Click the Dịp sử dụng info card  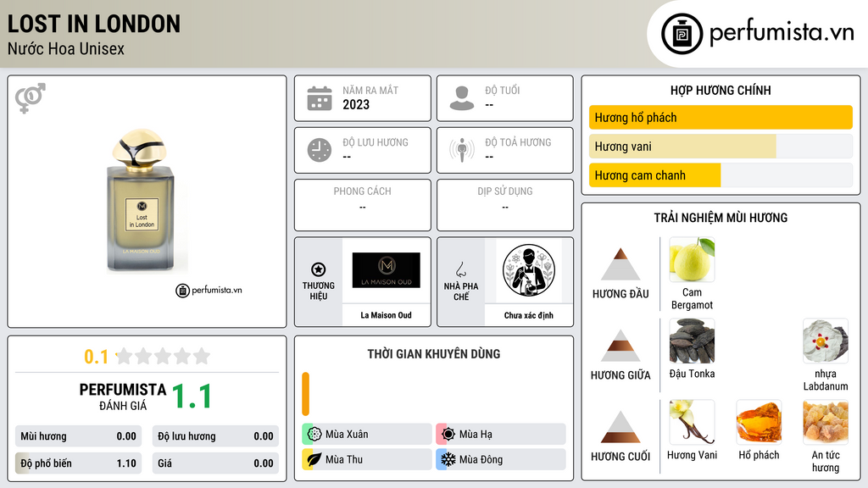pos(505,205)
